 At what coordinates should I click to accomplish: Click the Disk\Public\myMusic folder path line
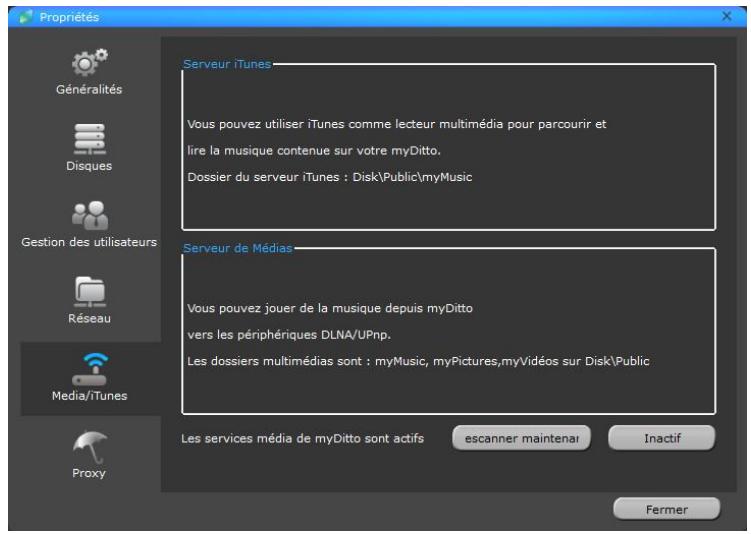click(330, 177)
